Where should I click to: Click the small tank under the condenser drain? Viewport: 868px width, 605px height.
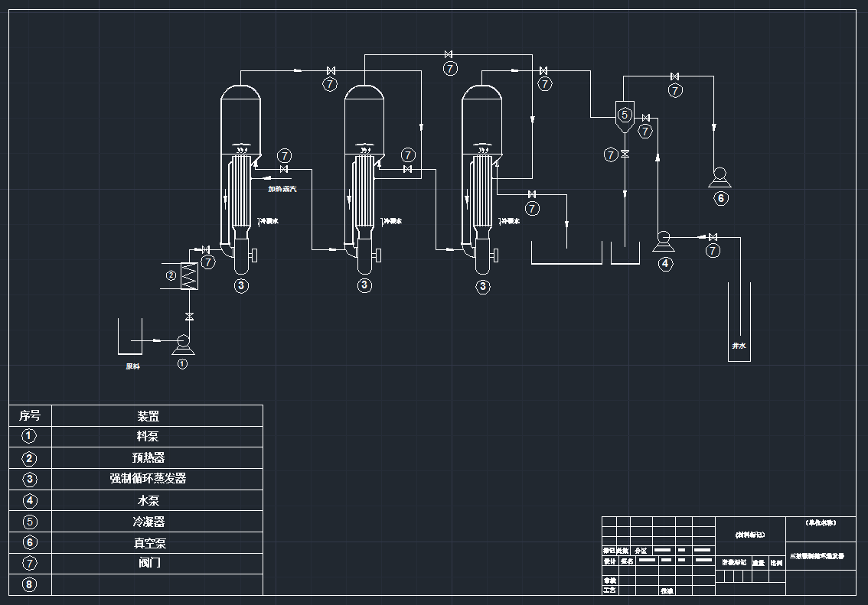click(x=625, y=253)
